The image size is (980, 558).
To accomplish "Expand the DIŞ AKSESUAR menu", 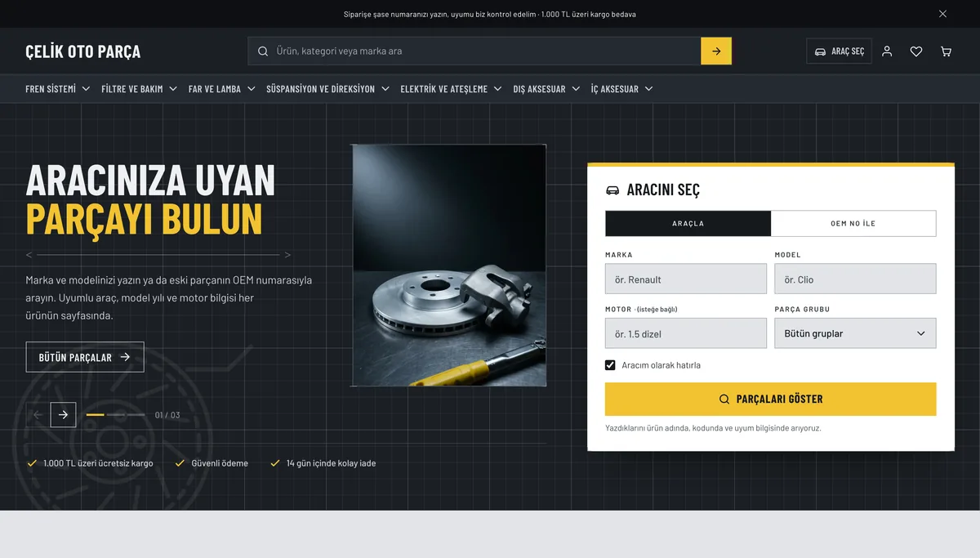I will pyautogui.click(x=546, y=89).
